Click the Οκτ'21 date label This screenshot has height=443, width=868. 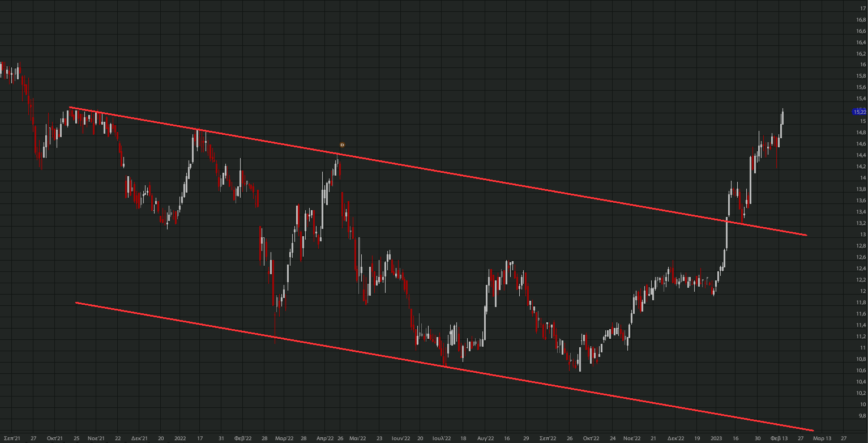54,438
